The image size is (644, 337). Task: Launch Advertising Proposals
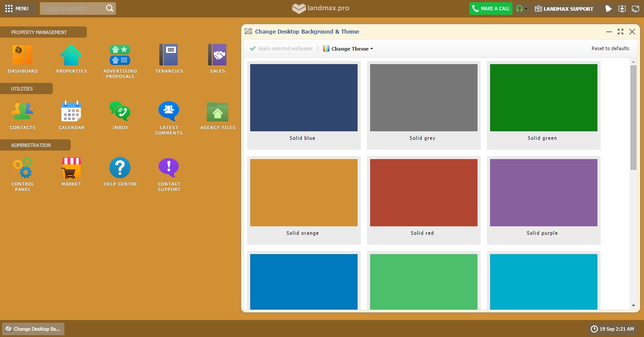(x=120, y=56)
